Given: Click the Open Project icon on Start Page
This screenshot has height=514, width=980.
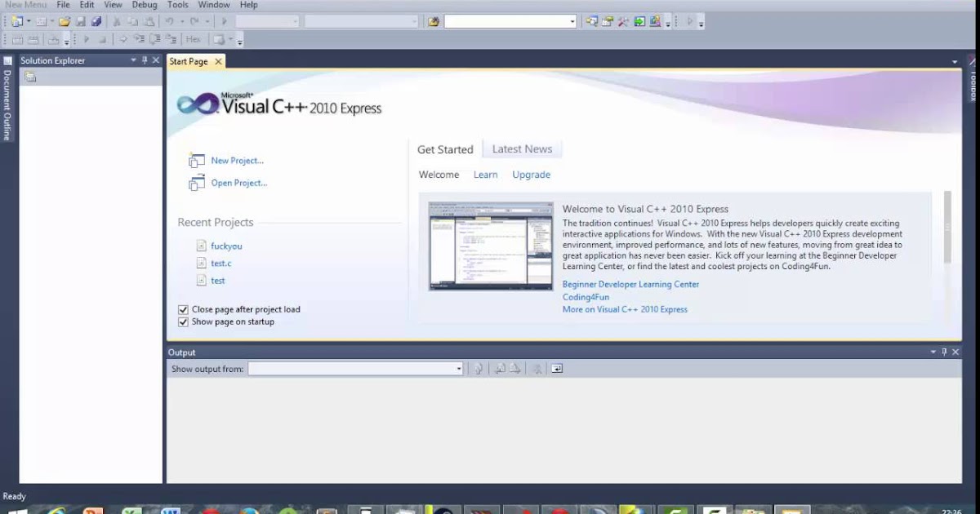Looking at the screenshot, I should tap(196, 184).
